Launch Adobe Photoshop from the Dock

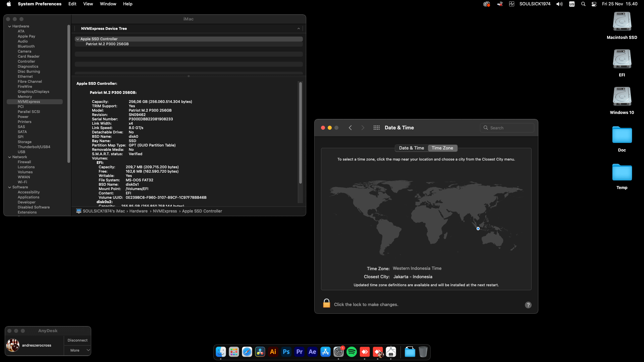pos(286,352)
